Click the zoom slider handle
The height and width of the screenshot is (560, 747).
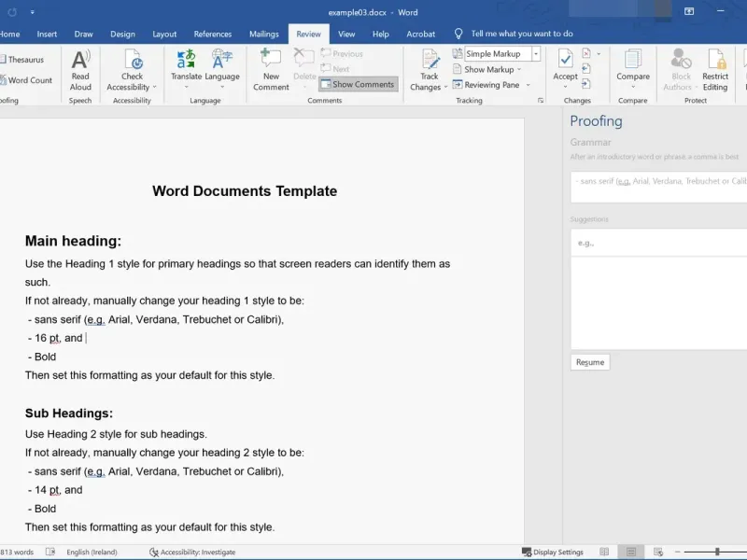click(x=717, y=552)
